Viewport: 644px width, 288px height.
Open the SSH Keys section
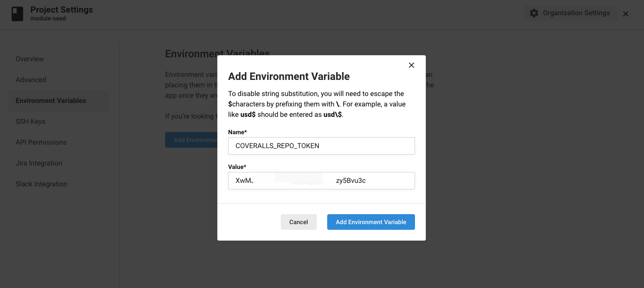[x=30, y=122]
